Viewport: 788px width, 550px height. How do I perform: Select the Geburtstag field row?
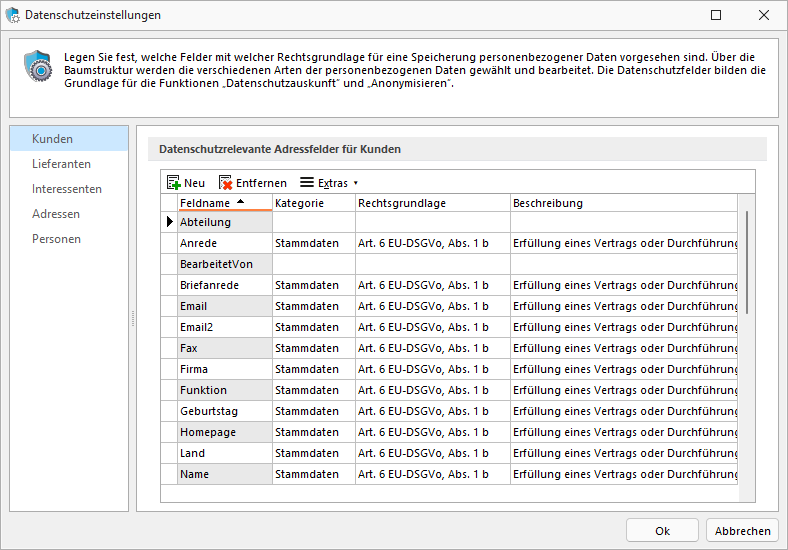click(449, 411)
